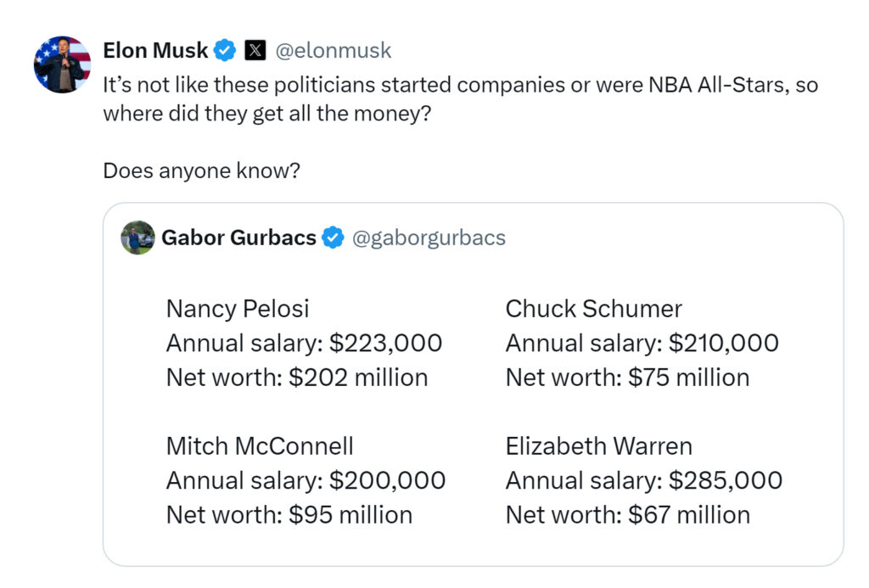Viewport: 869px width, 588px height.
Task: Click Warren's 'Net worth: $67 million' line
Action: (627, 515)
